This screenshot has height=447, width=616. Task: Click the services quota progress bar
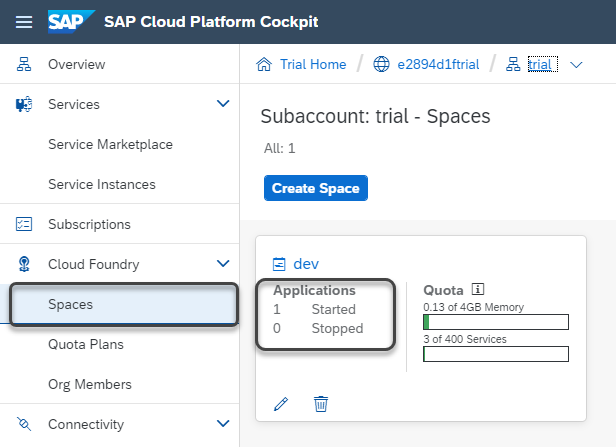(x=496, y=354)
